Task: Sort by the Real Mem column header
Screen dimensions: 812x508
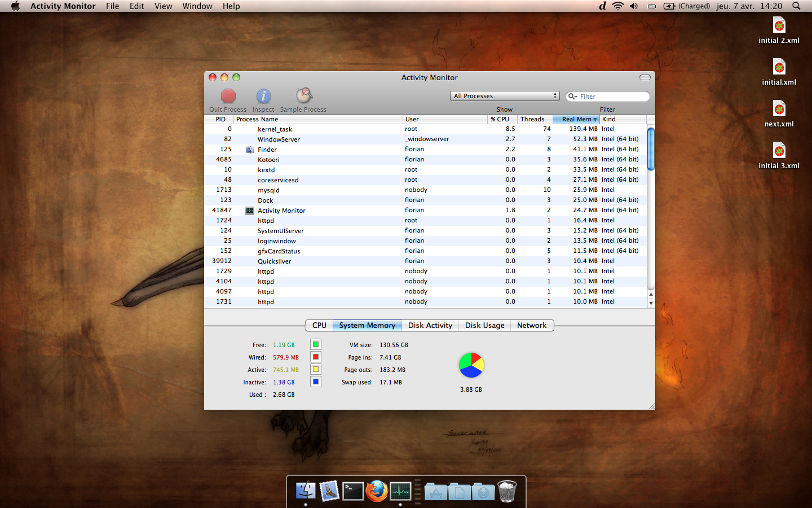Action: tap(576, 119)
